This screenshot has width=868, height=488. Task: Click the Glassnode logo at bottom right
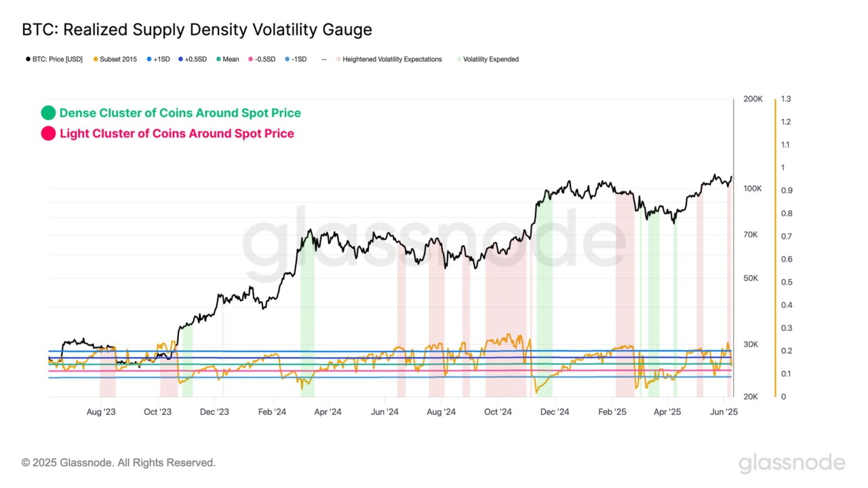point(792,464)
